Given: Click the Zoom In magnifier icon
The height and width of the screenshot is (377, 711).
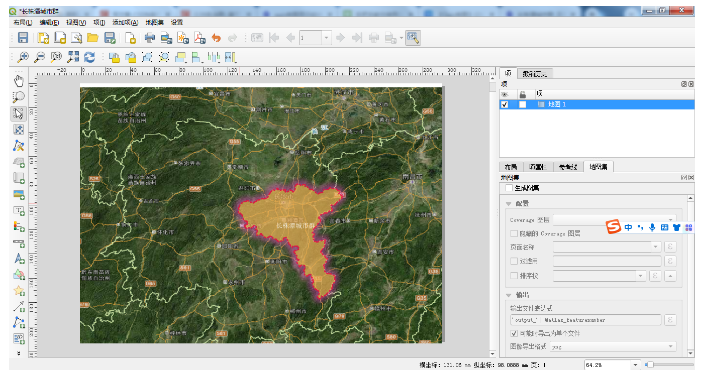Looking at the screenshot, I should point(23,57).
